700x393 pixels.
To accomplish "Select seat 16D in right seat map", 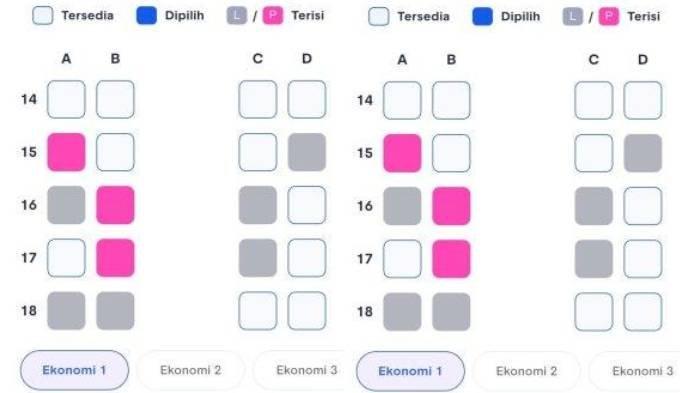I will (642, 206).
